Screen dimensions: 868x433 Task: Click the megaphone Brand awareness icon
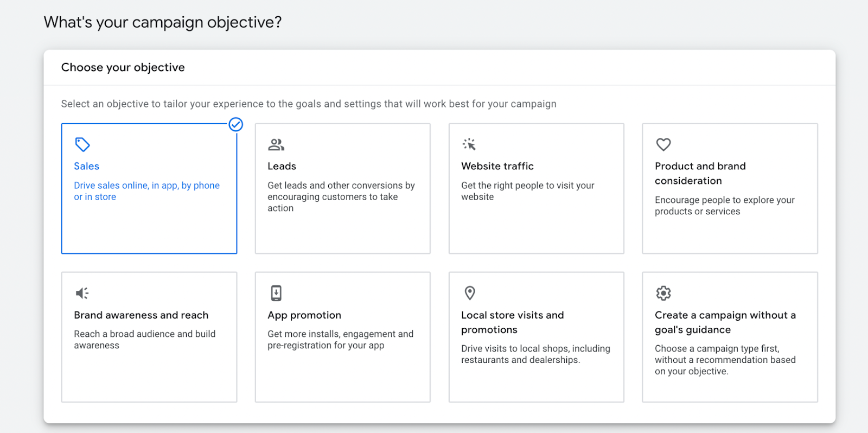pyautogui.click(x=82, y=293)
